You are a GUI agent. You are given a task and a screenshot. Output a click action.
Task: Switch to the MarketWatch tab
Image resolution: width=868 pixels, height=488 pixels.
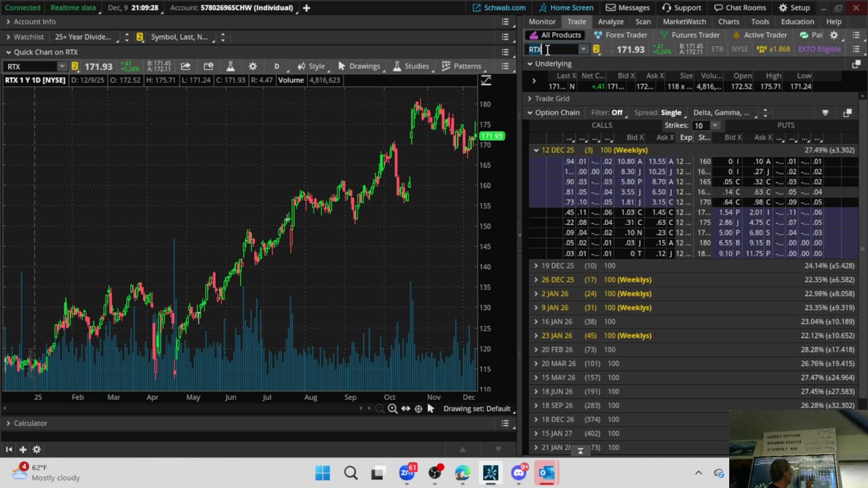(x=684, y=22)
